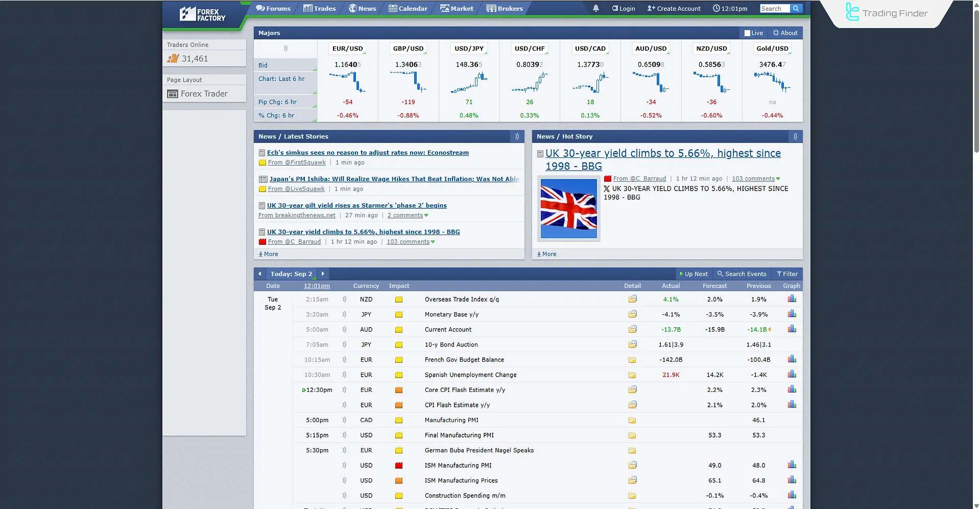
Task: Click the UK flag story thumbnail
Action: pos(568,208)
